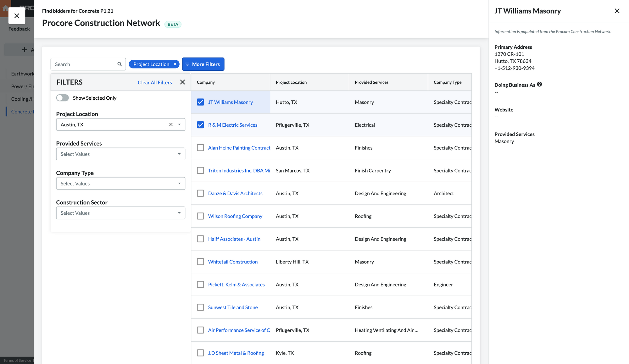Click the search magnifier icon
629x364 pixels.
pyautogui.click(x=120, y=64)
